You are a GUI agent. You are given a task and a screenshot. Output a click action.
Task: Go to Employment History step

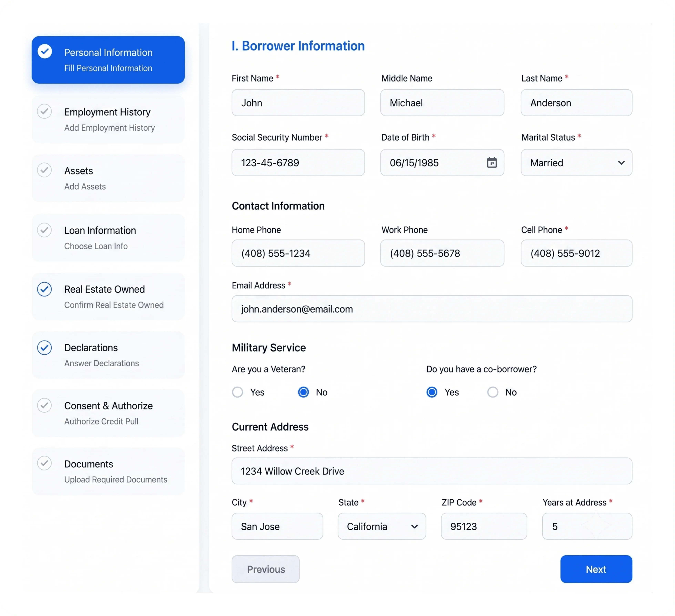(x=108, y=120)
